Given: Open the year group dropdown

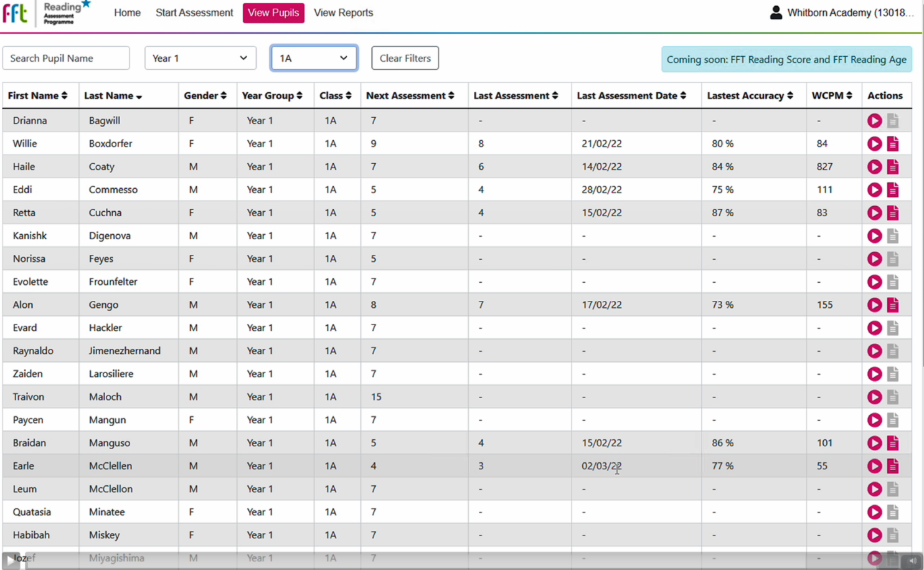Looking at the screenshot, I should coord(200,58).
